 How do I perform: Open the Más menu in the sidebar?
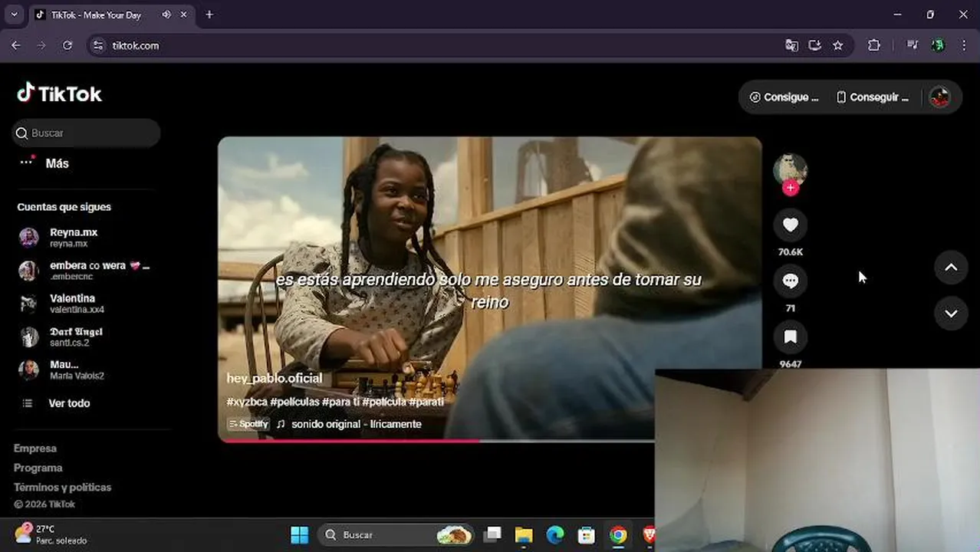[46, 163]
